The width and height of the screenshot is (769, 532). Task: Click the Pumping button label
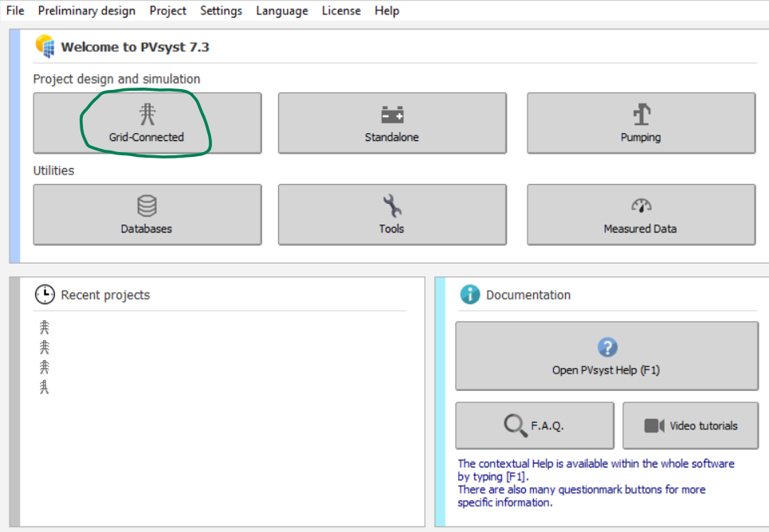point(641,138)
